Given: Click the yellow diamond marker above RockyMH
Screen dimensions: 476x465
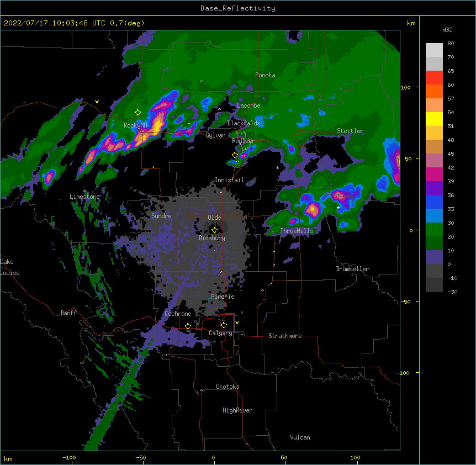Looking at the screenshot, I should click(x=137, y=113).
